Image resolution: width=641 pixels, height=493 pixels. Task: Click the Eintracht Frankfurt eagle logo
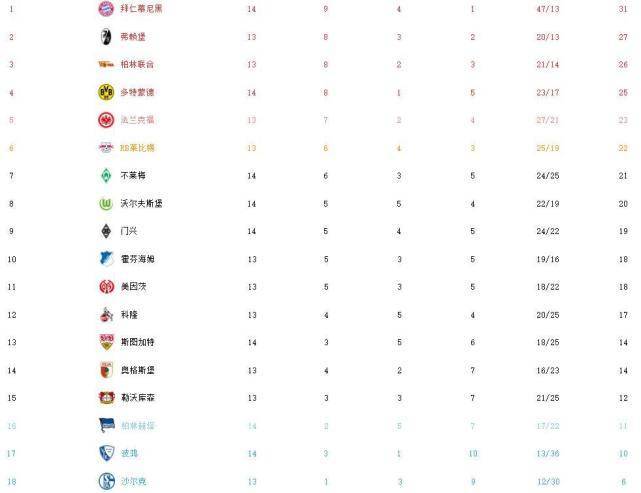click(106, 120)
